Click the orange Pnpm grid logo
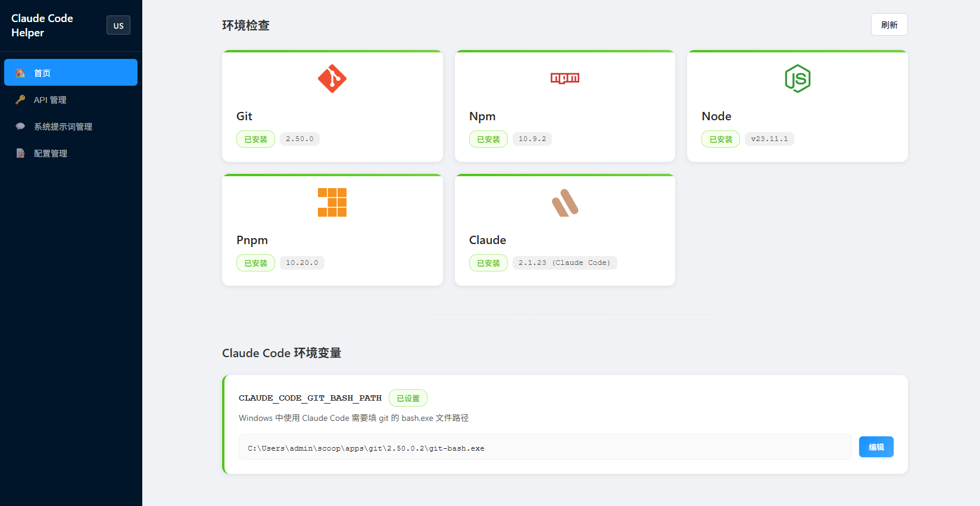 (x=332, y=202)
